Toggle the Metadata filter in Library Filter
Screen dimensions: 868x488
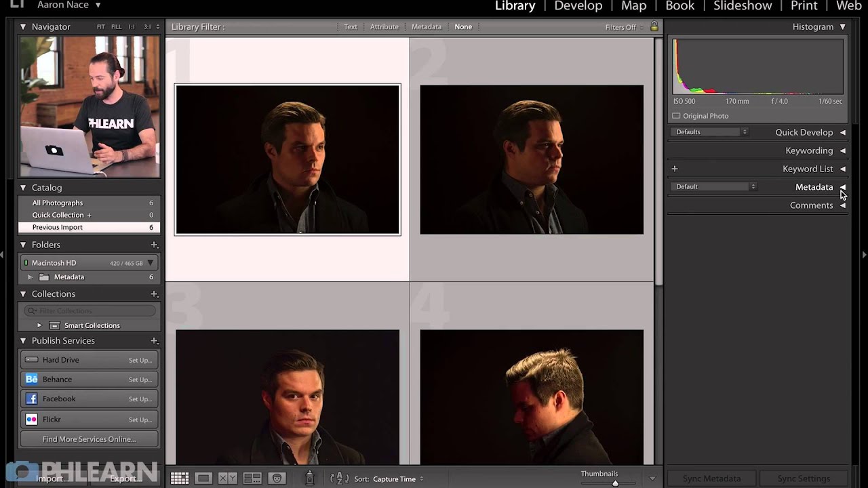point(427,27)
